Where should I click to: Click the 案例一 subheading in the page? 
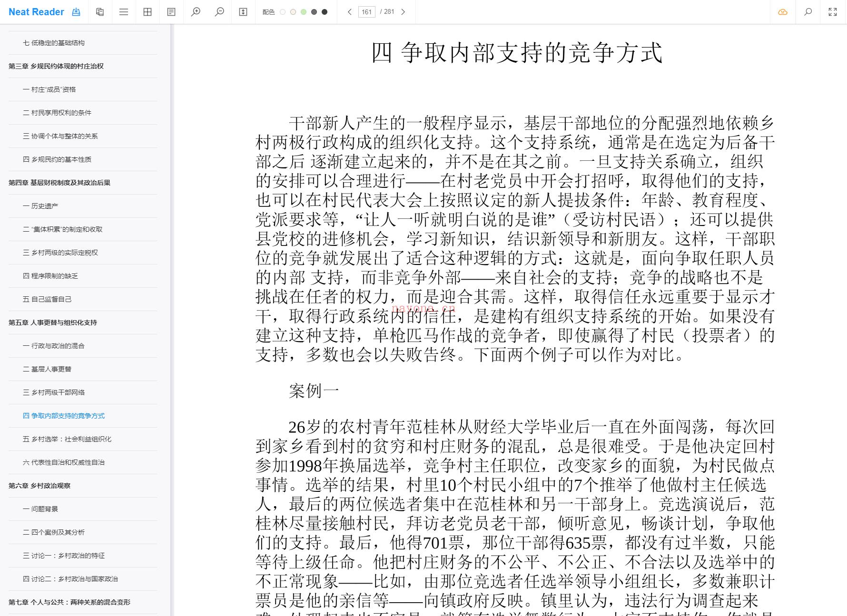[x=314, y=391]
